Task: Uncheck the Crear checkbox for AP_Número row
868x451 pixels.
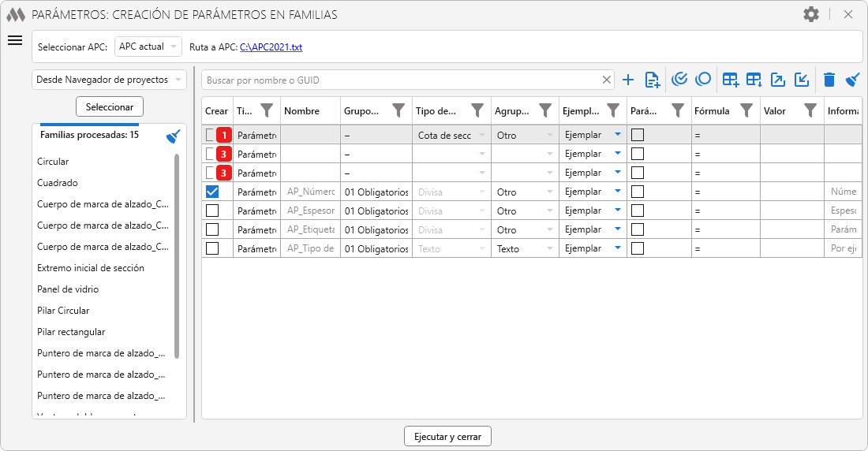Action: (211, 192)
